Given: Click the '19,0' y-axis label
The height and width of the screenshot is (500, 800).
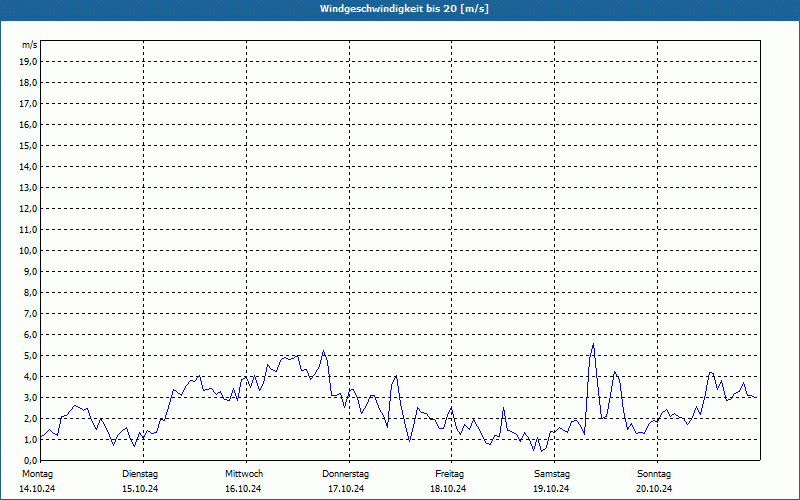Looking at the screenshot, I should coord(28,62).
